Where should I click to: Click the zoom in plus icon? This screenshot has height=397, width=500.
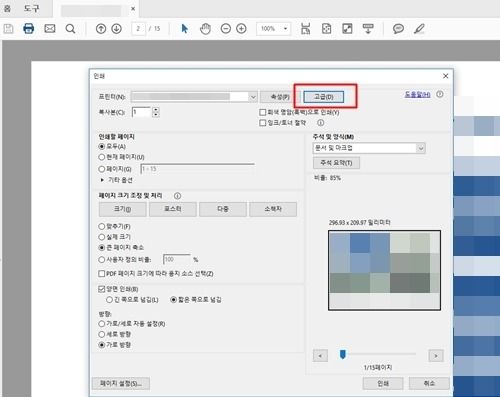tap(241, 29)
